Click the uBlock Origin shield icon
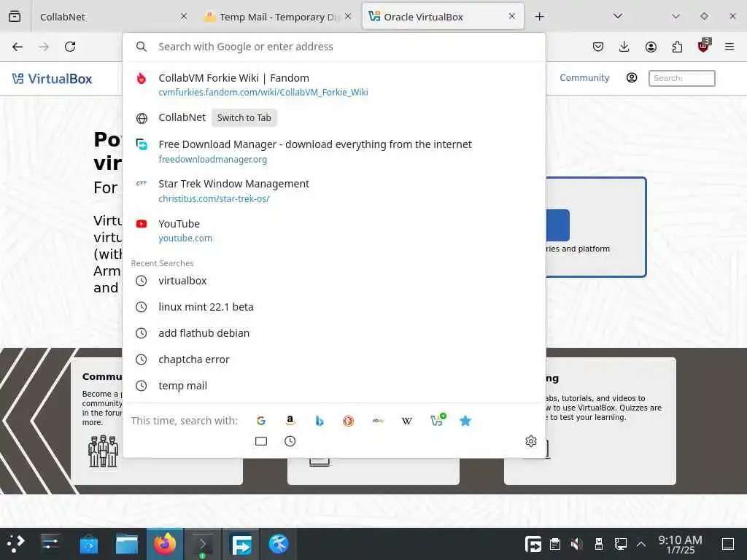Screen dimensions: 747x560 pos(704,46)
